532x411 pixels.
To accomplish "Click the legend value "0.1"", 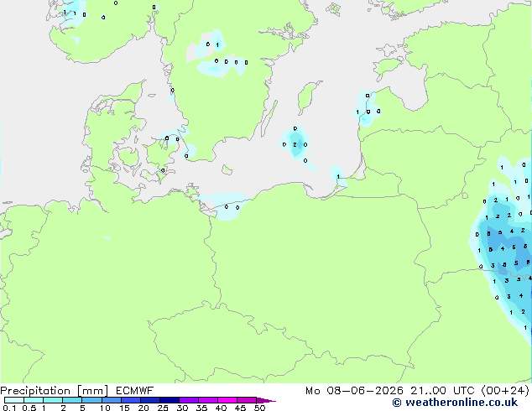I will [x=9, y=408].
